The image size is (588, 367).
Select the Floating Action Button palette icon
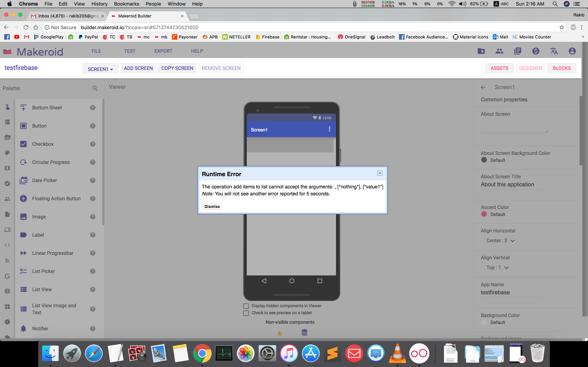[x=23, y=199]
